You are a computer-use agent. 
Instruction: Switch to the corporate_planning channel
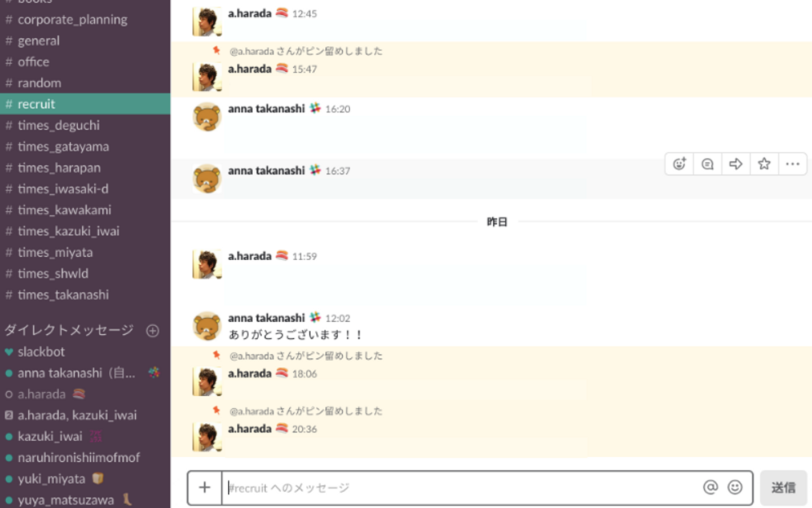point(72,20)
